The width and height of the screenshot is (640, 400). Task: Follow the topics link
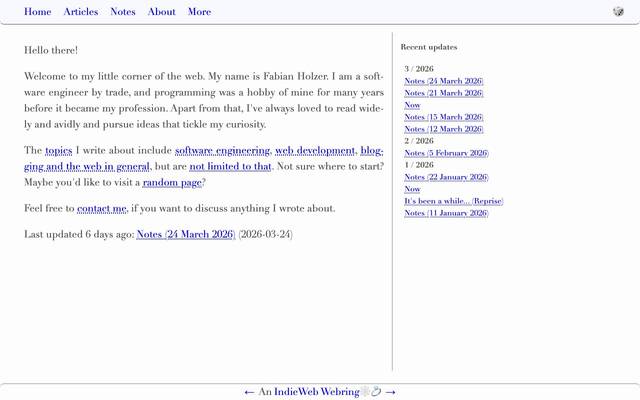pyautogui.click(x=58, y=151)
